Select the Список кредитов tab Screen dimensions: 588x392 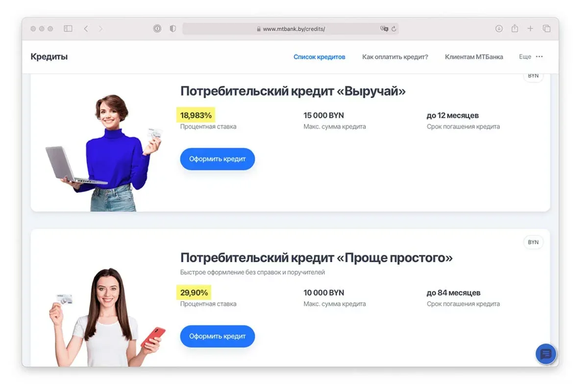click(319, 57)
